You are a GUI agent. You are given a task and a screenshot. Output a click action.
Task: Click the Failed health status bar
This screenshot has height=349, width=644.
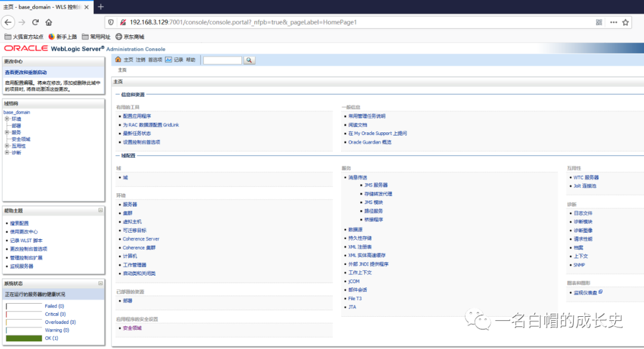pyautogui.click(x=24, y=306)
